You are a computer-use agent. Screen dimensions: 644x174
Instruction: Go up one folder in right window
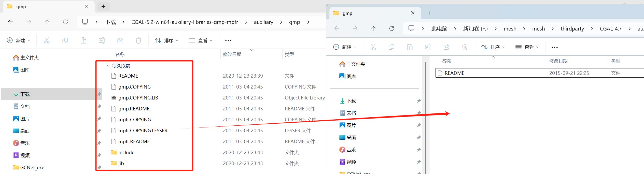click(x=373, y=28)
